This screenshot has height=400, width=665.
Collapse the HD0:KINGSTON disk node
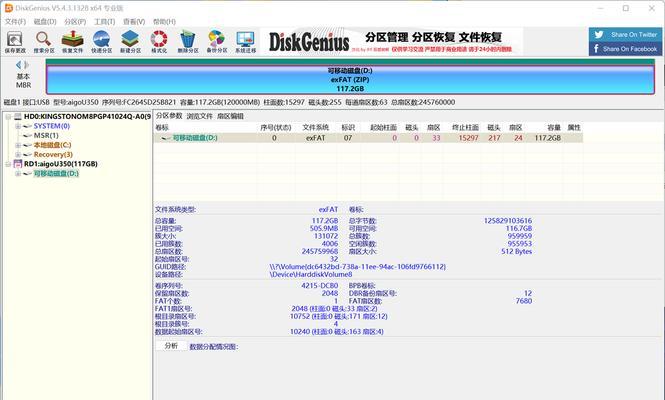(x=8, y=117)
